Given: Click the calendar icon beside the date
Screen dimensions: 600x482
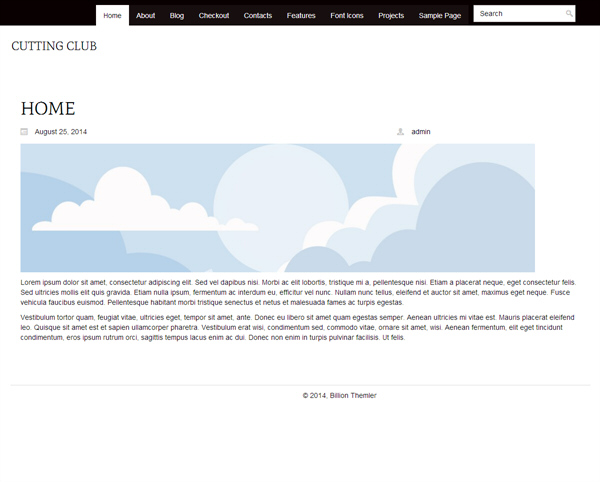Looking at the screenshot, I should click(24, 132).
